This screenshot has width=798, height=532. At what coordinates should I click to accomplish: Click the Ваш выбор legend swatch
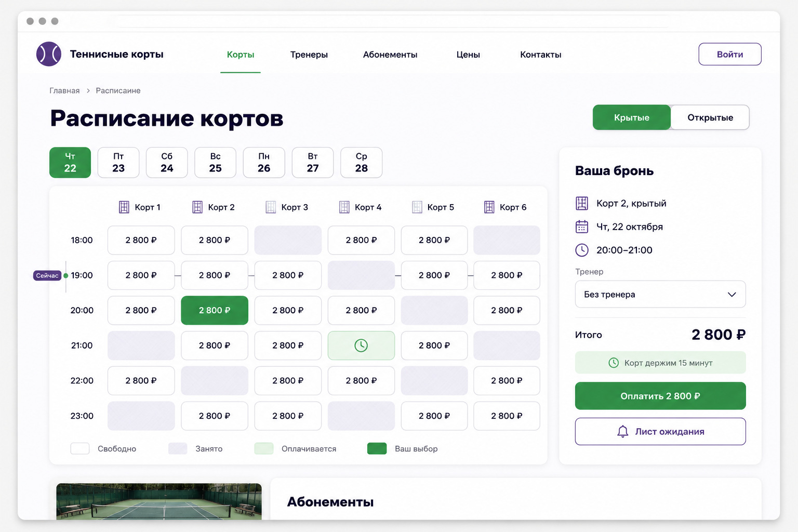click(377, 448)
